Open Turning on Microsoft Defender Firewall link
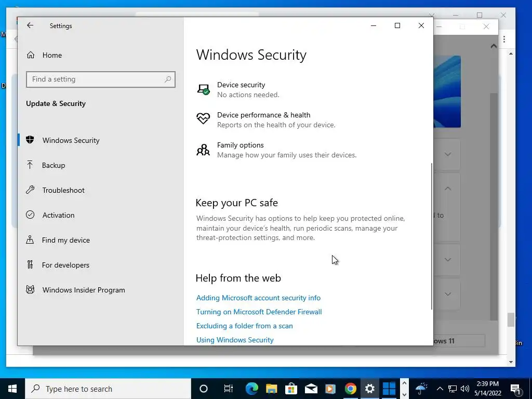Image resolution: width=532 pixels, height=399 pixels. 259,312
